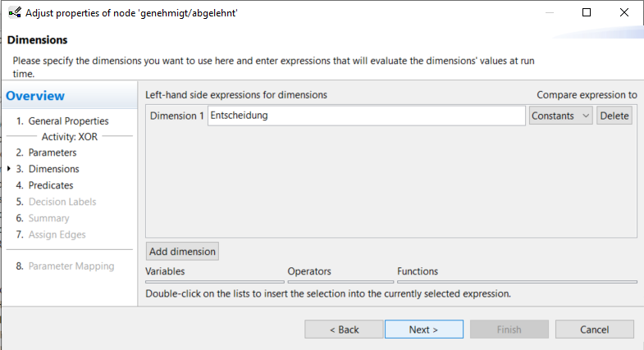Go back with the Back button

[x=345, y=330]
